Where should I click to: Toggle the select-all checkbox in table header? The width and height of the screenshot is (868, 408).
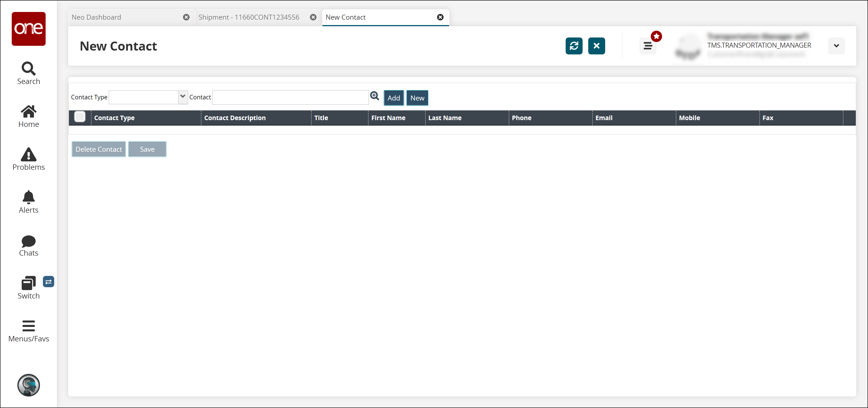pyautogui.click(x=80, y=117)
